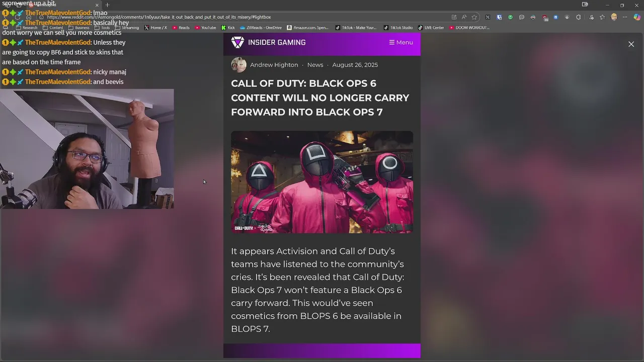The width and height of the screenshot is (644, 362).
Task: Open the TikTok - Make Your... bookmark
Action: pos(356,28)
